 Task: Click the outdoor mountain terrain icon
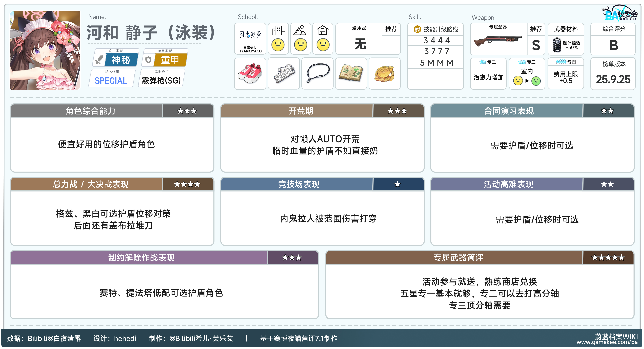click(300, 31)
